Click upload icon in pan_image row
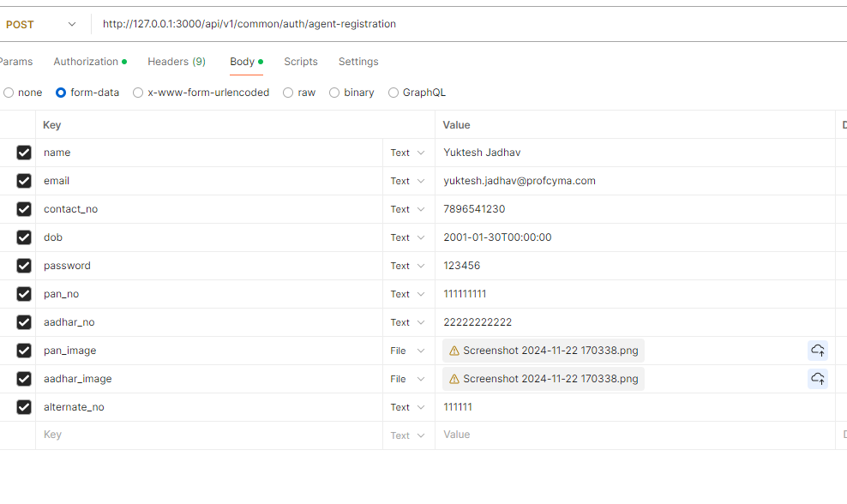 pos(817,351)
